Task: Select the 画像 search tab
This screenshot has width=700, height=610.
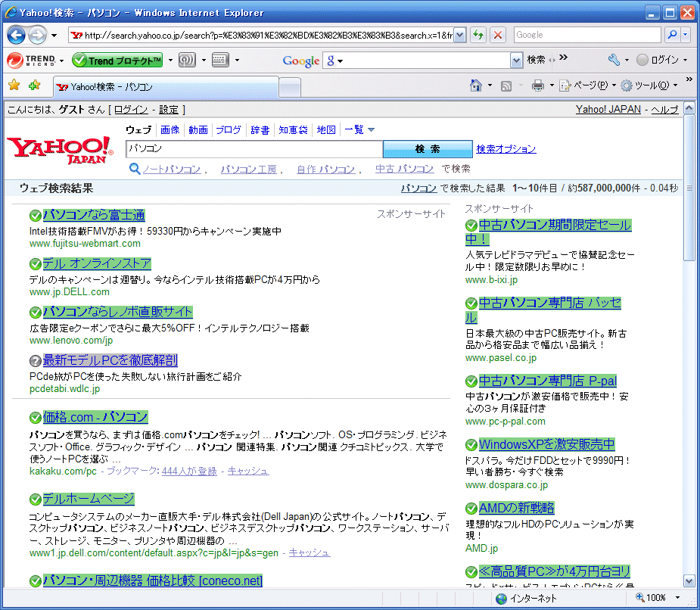Action: click(x=170, y=129)
